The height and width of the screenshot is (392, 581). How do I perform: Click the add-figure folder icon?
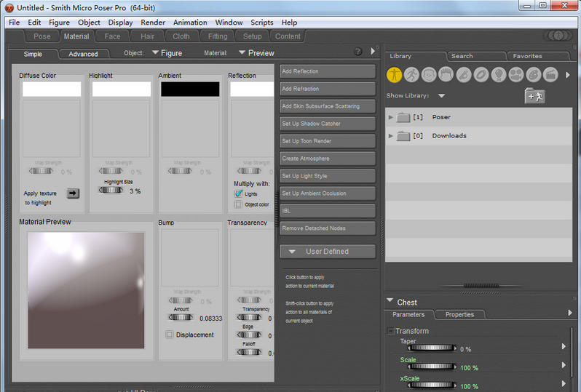coord(534,96)
